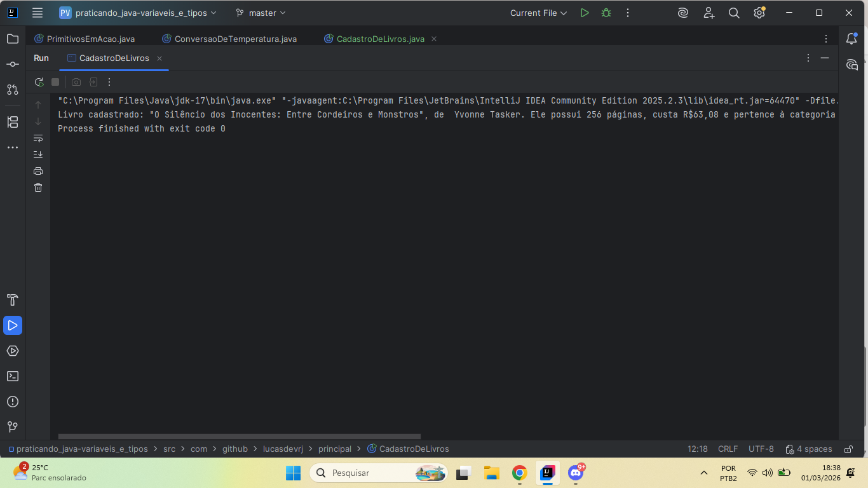Image resolution: width=868 pixels, height=488 pixels.
Task: Close the CadastroDeLivros Run tab
Action: [159, 58]
